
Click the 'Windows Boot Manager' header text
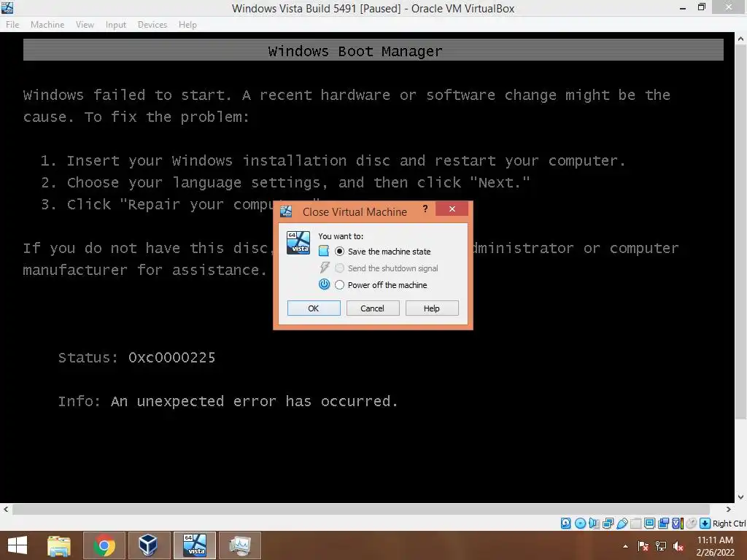click(355, 51)
